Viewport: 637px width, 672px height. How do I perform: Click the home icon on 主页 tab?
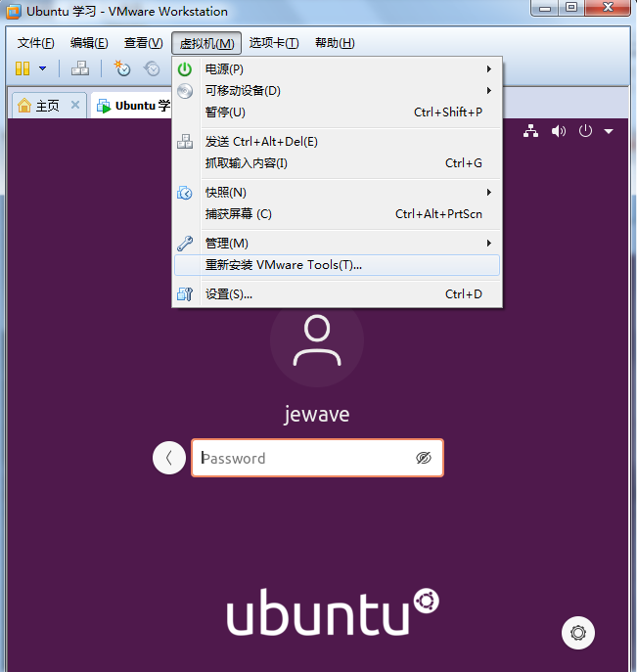(24, 105)
